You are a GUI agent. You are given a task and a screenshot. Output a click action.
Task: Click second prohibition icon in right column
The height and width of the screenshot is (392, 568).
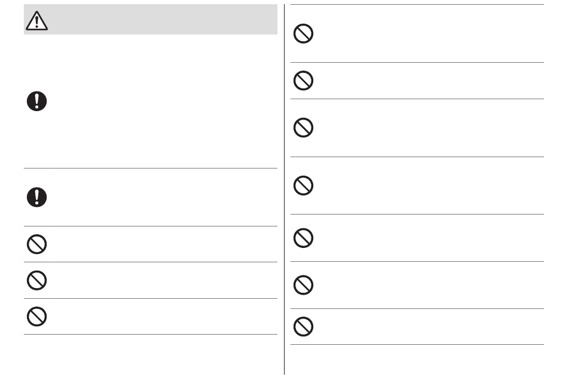click(x=303, y=80)
